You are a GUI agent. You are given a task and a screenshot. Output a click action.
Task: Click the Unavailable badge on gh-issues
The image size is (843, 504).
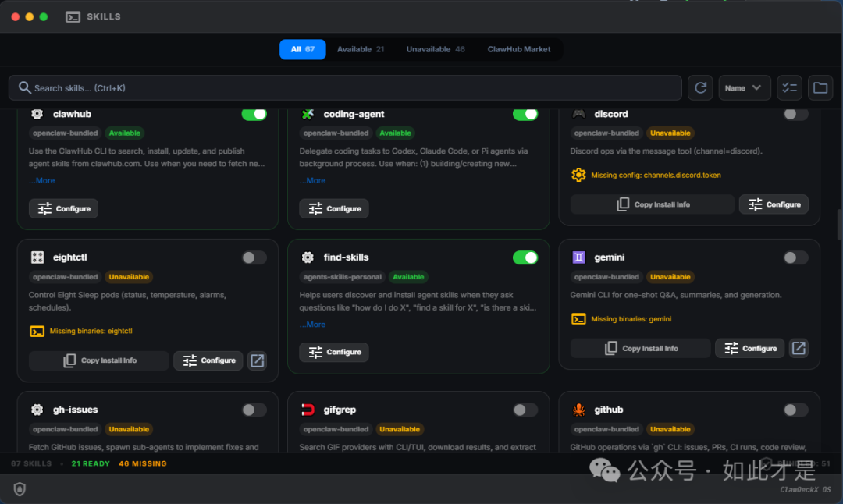pyautogui.click(x=129, y=429)
